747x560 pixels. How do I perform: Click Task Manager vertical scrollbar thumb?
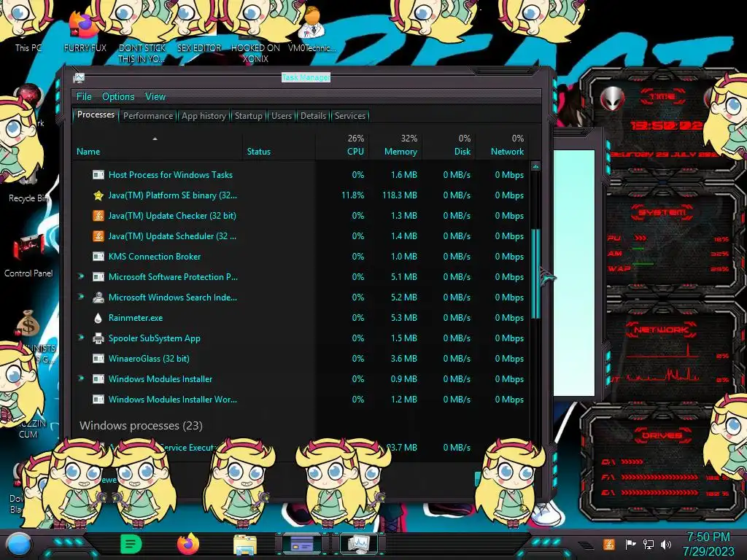(x=535, y=273)
